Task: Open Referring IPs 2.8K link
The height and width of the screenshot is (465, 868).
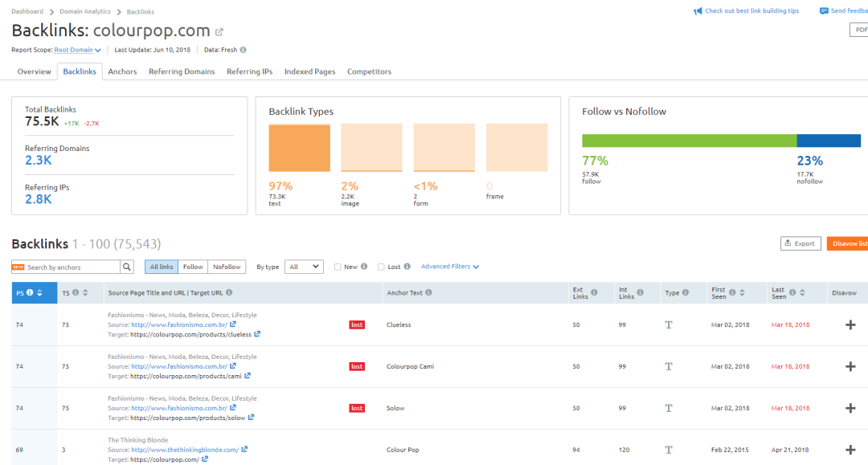Action: coord(39,199)
